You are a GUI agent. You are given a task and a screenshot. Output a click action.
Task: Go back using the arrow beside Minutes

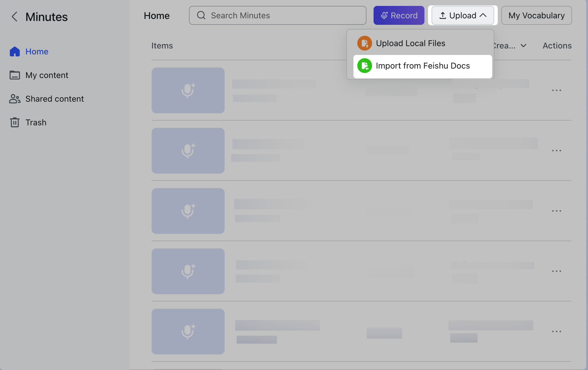(x=14, y=17)
